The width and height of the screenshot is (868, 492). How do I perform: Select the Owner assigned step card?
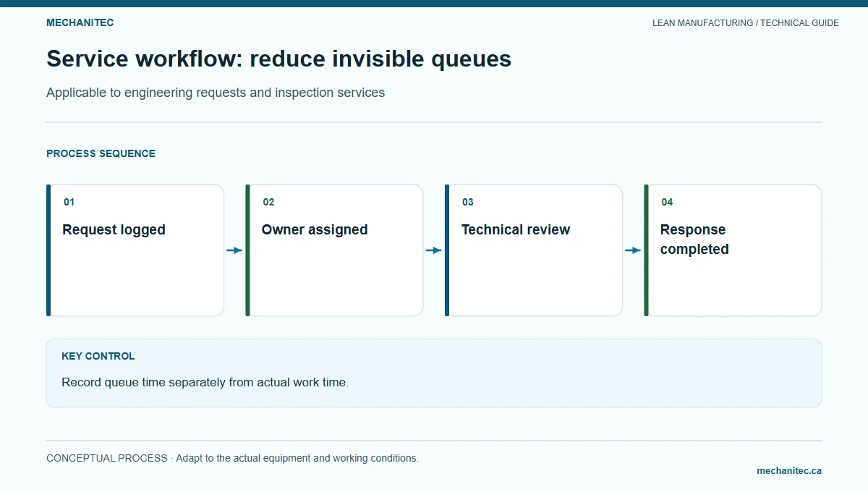334,250
